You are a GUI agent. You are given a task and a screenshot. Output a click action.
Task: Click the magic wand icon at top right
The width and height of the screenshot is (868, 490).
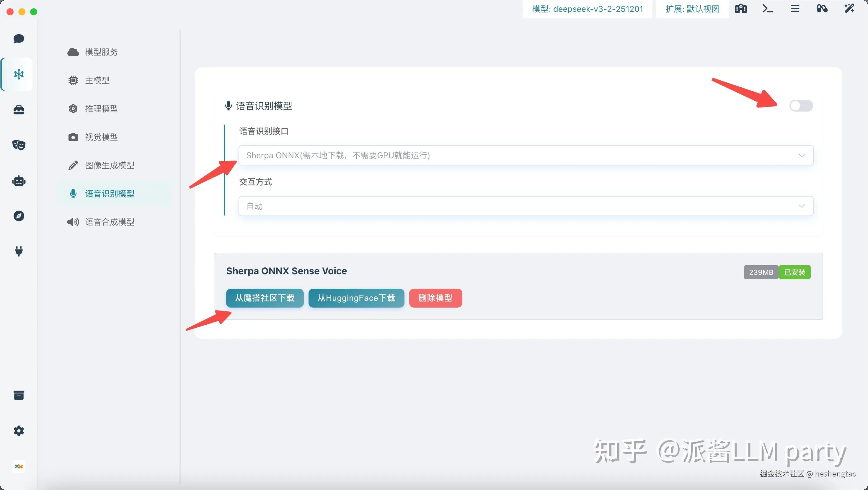[849, 9]
